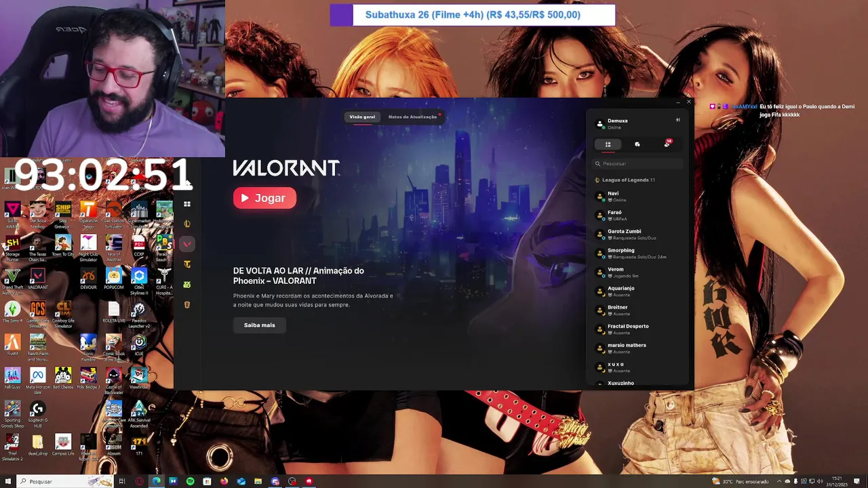Open Logitech G HUB desktop shortcut
This screenshot has height=488, width=868.
coord(38,415)
